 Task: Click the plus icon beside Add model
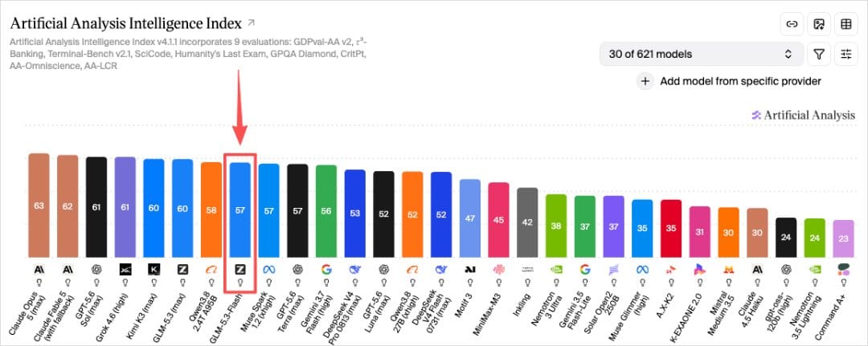(x=645, y=81)
